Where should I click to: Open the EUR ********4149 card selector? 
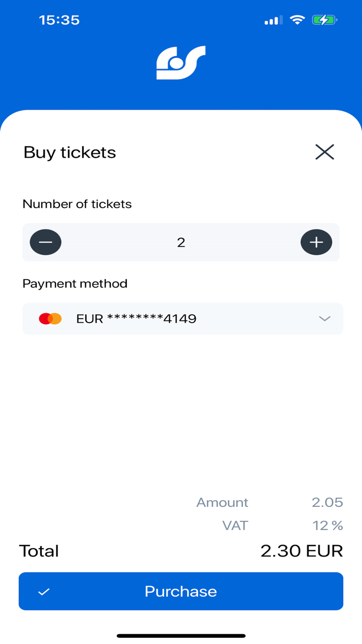pyautogui.click(x=181, y=319)
